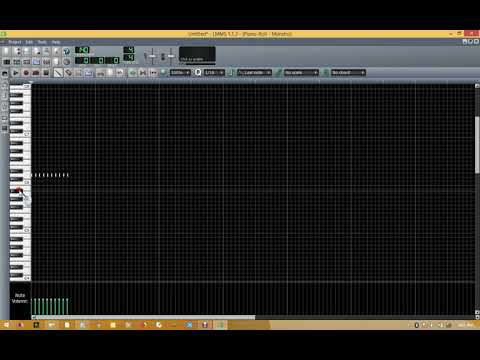Enable the CPU oscilloscope display
Image resolution: width=480 pixels, height=360 pixels.
(x=197, y=54)
